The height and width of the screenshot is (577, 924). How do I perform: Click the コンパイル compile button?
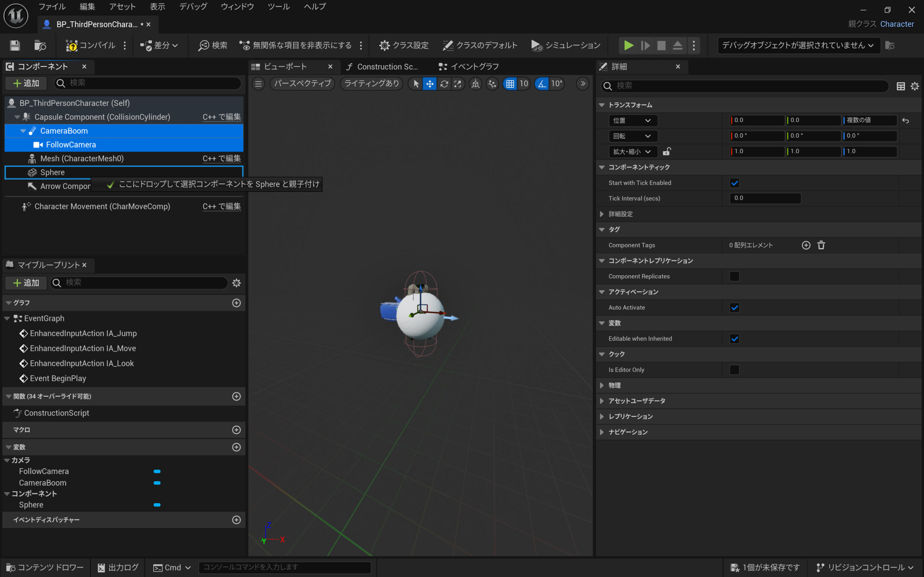(91, 45)
